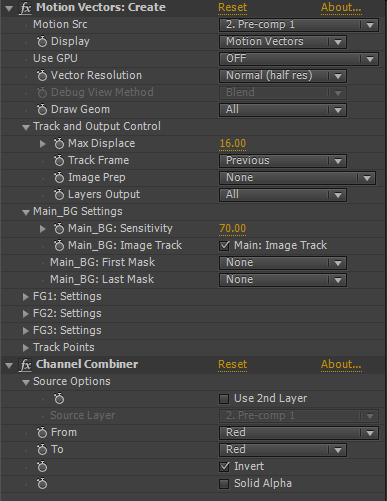387x501 pixels.
Task: Collapse Main_BG Settings group
Action: point(26,212)
